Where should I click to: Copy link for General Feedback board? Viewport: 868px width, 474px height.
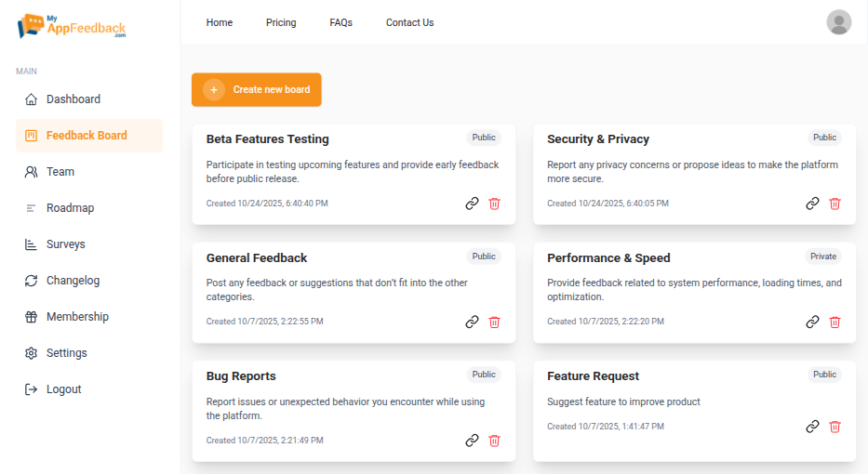pyautogui.click(x=472, y=323)
